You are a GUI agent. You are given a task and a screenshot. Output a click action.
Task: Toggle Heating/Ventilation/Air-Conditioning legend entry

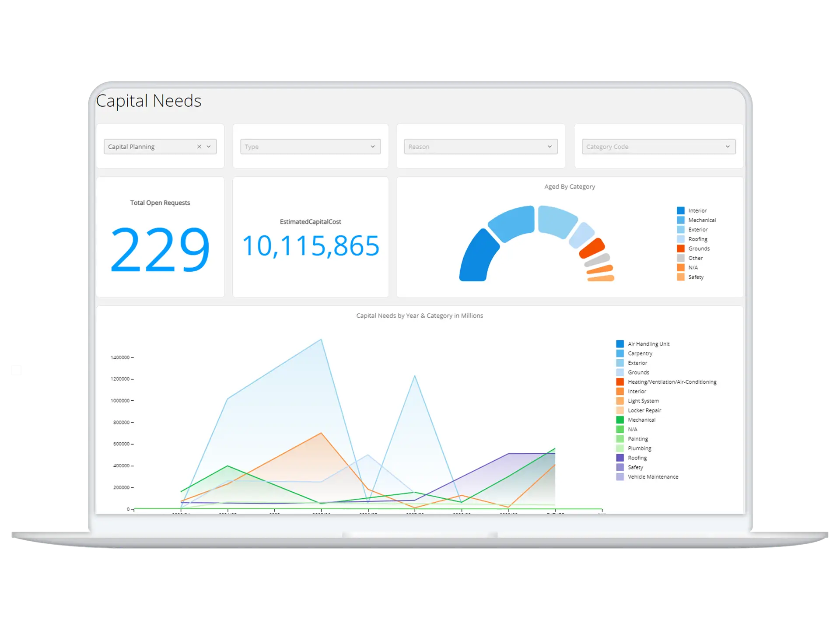coord(672,382)
